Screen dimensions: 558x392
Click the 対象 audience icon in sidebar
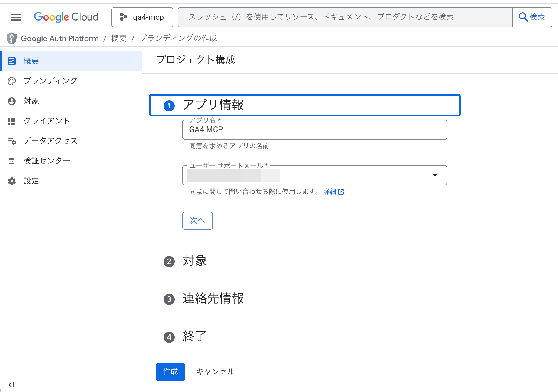(12, 101)
